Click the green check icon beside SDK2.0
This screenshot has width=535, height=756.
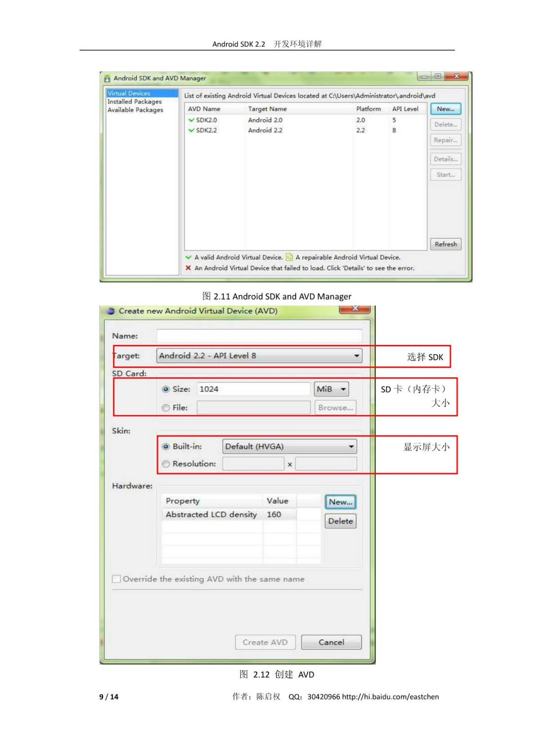(191, 120)
